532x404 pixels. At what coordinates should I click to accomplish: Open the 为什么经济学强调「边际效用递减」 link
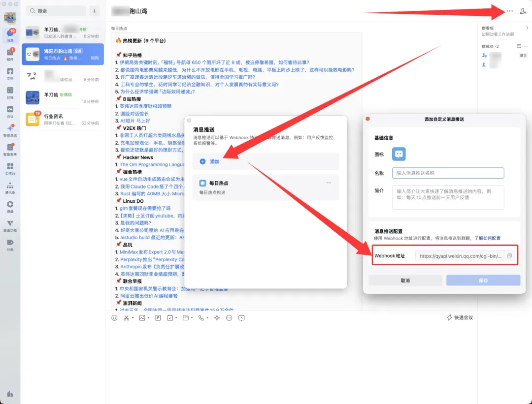[x=157, y=92]
